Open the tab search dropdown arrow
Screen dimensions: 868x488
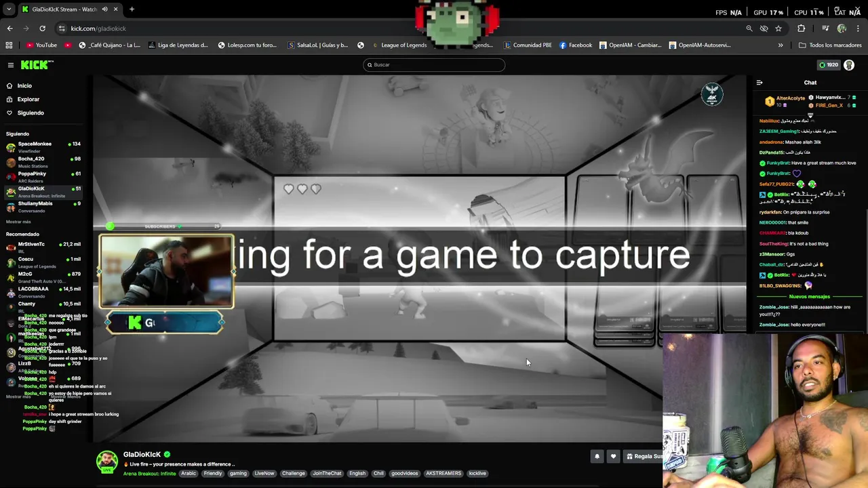click(9, 9)
